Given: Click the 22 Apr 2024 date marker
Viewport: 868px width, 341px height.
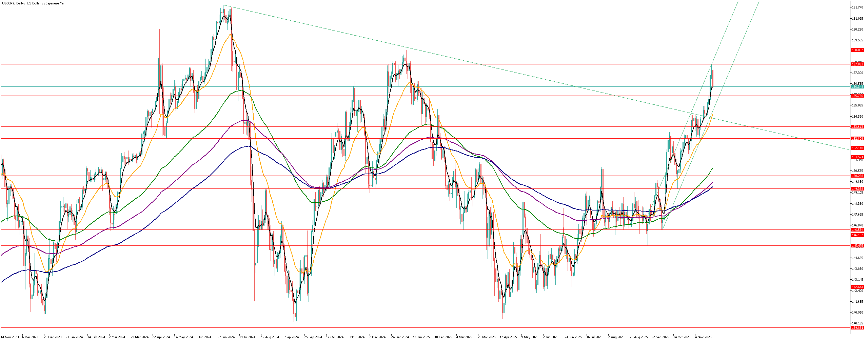Looking at the screenshot, I should click(161, 337).
